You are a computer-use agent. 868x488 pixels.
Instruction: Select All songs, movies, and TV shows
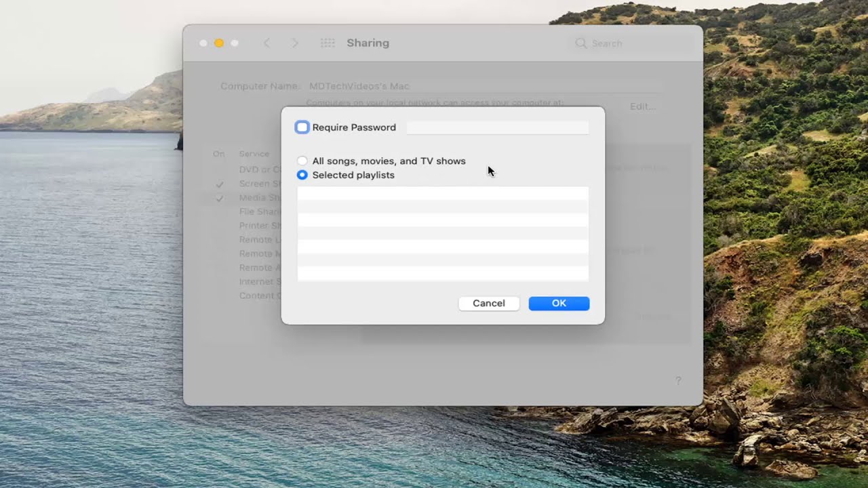302,161
